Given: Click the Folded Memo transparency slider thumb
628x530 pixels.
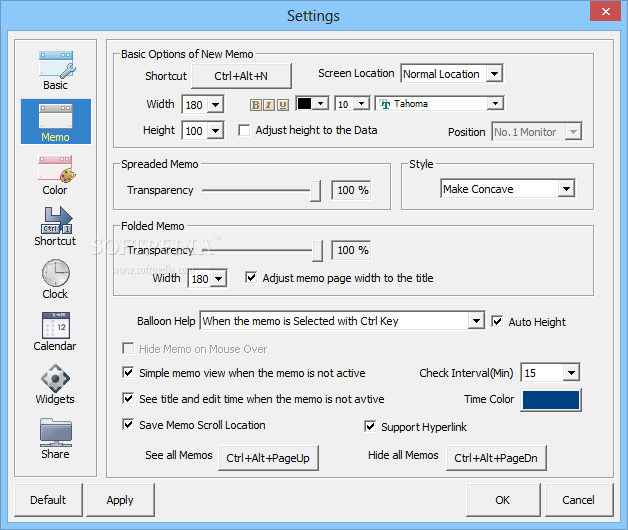Looking at the screenshot, I should point(317,251).
